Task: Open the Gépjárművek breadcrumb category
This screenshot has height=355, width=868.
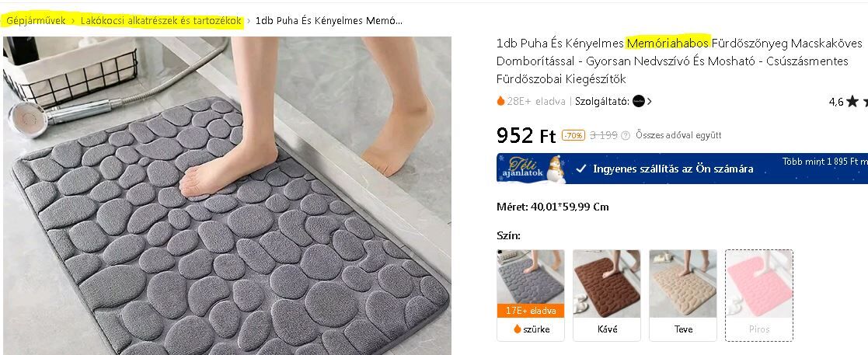Action: click(x=36, y=21)
